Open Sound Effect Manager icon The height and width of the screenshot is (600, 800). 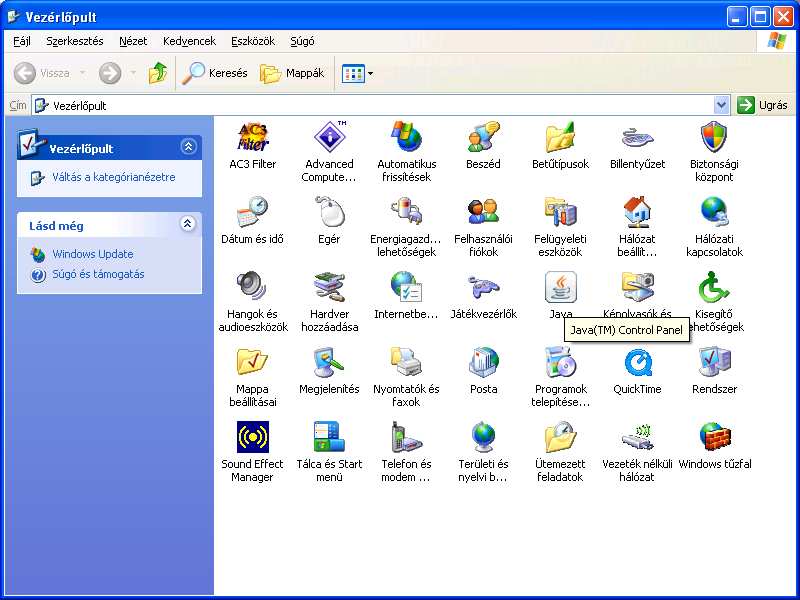(253, 437)
